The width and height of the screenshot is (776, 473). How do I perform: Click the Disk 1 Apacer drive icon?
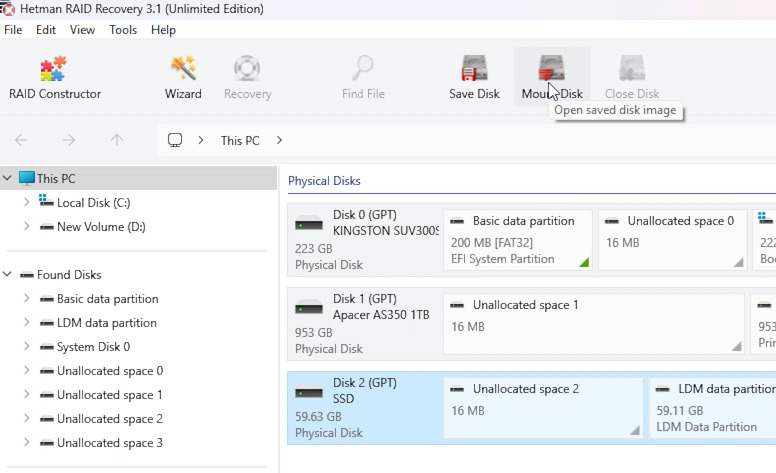[x=309, y=308]
